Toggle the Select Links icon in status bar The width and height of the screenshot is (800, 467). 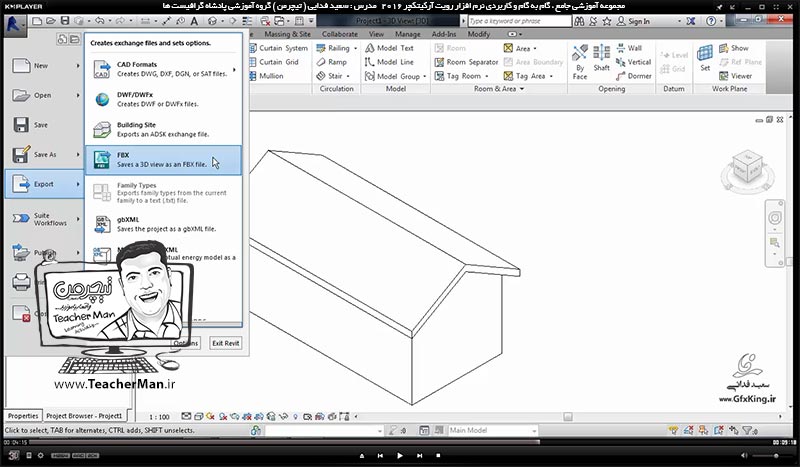point(673,430)
